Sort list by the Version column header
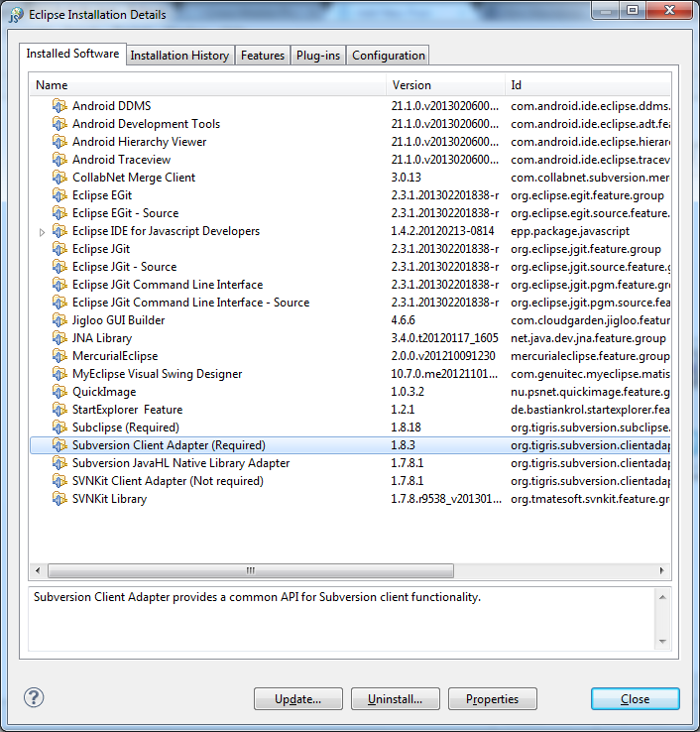This screenshot has height=732, width=700. point(444,85)
